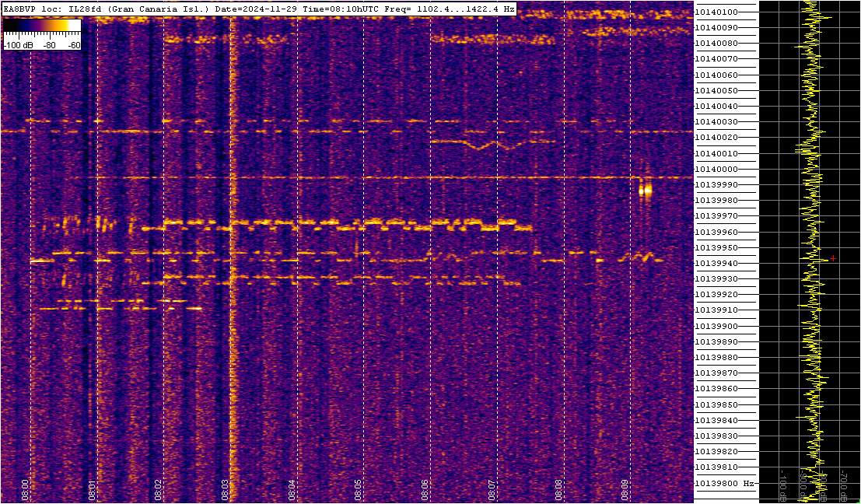Click frequency label 10140100
This screenshot has height=504, width=861.
tap(716, 12)
